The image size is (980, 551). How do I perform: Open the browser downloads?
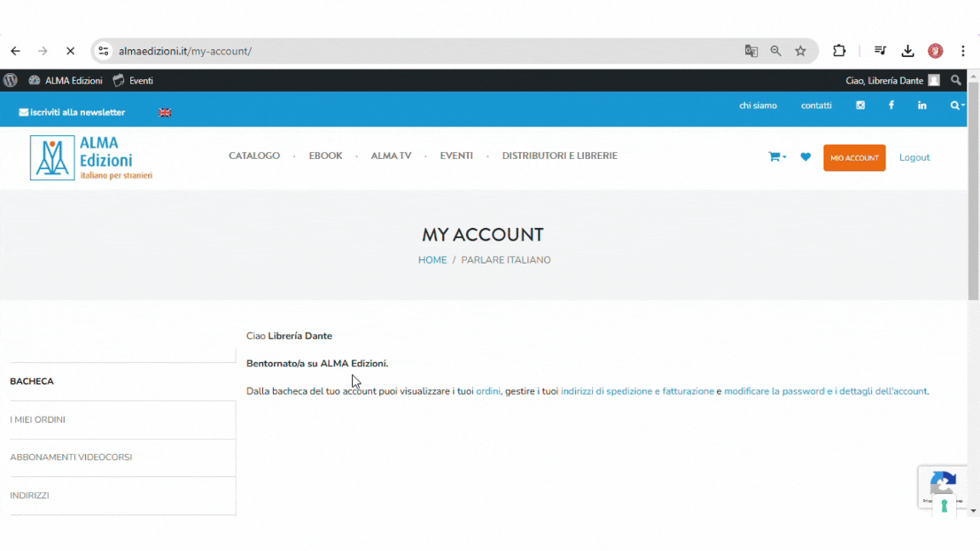(908, 51)
